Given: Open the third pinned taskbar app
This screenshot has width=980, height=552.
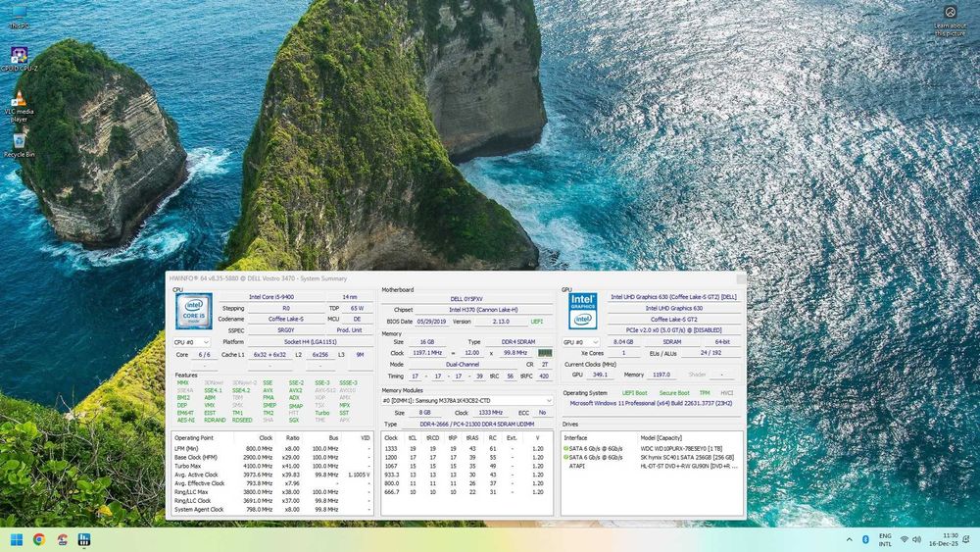Looking at the screenshot, I should (62, 539).
